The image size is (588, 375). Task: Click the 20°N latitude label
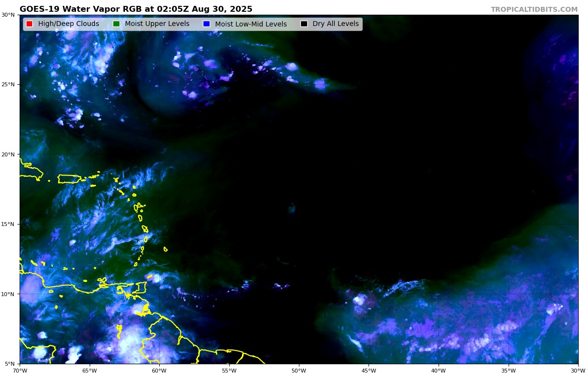click(x=8, y=154)
